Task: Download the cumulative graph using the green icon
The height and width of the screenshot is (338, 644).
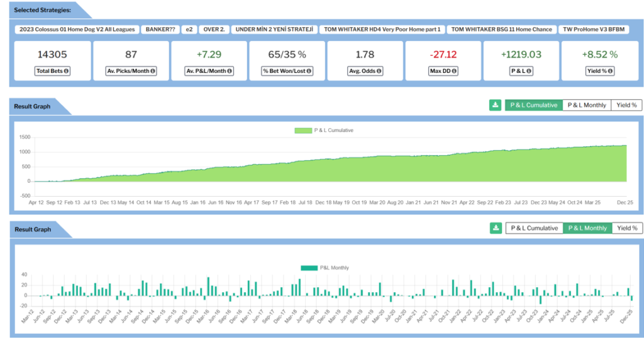Action: tap(496, 105)
